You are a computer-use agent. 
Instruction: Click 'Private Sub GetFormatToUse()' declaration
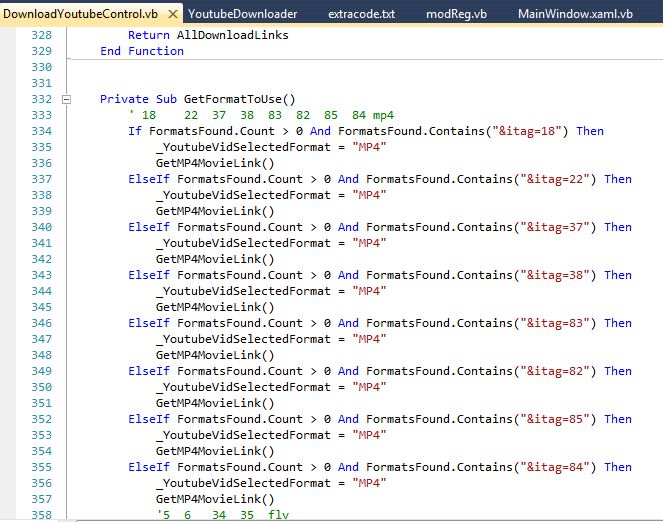[197, 99]
